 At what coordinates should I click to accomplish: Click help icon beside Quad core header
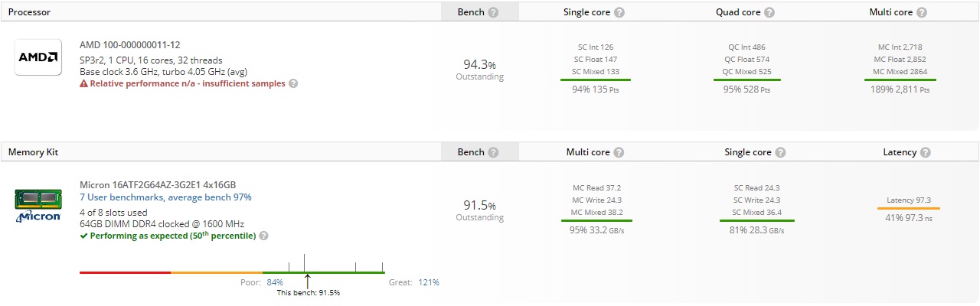point(769,13)
